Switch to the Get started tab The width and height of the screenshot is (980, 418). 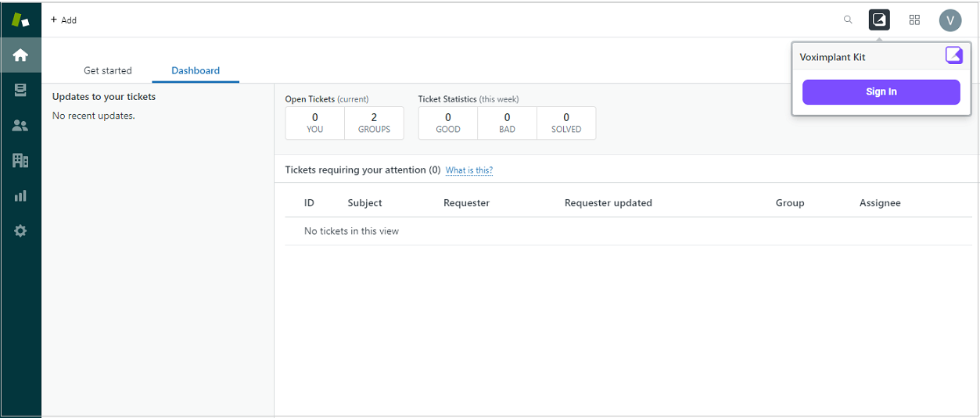(x=108, y=70)
